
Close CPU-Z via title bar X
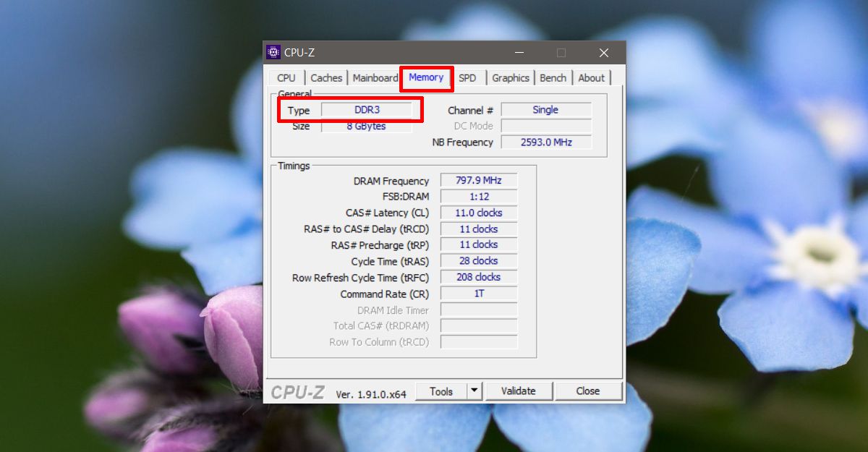pos(604,53)
